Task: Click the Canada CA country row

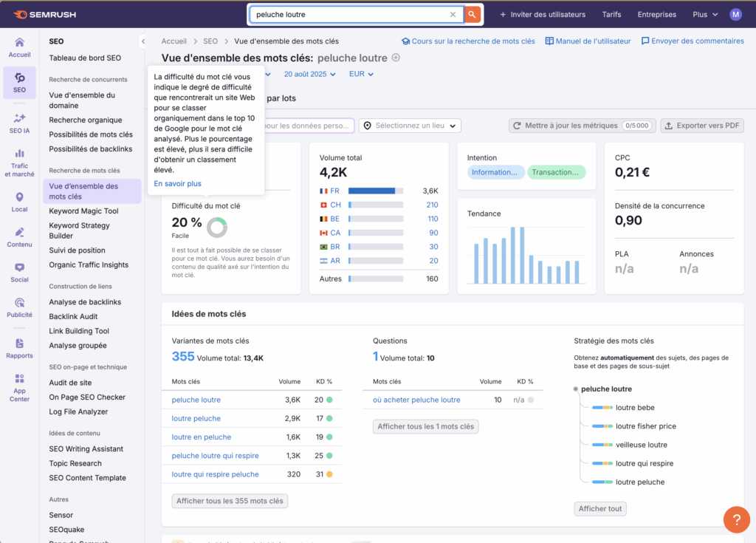Action: tap(379, 233)
